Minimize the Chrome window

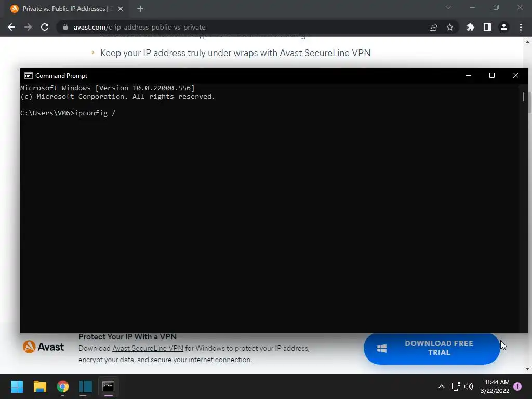472,7
